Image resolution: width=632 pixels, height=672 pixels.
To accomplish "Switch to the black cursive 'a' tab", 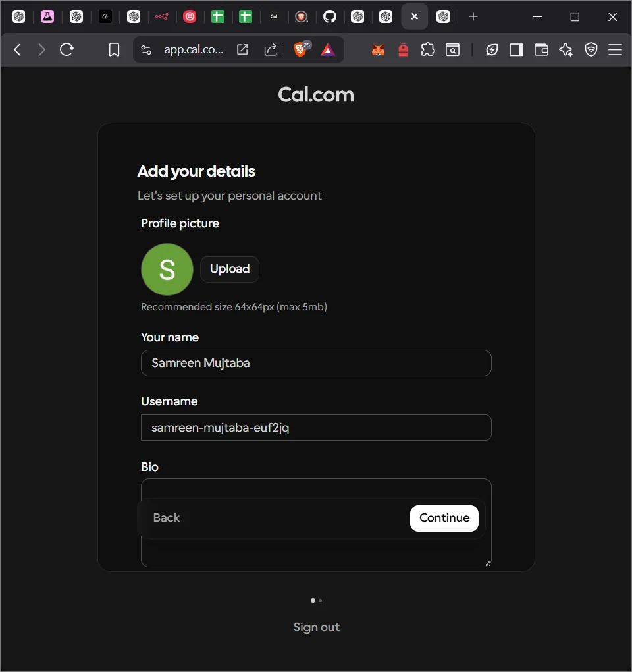I will (105, 16).
